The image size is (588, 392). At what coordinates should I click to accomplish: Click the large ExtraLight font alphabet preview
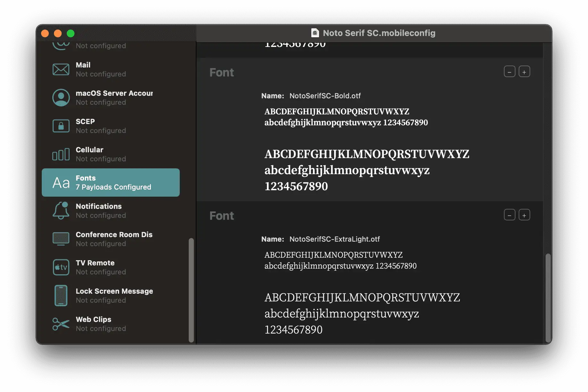[x=362, y=313]
